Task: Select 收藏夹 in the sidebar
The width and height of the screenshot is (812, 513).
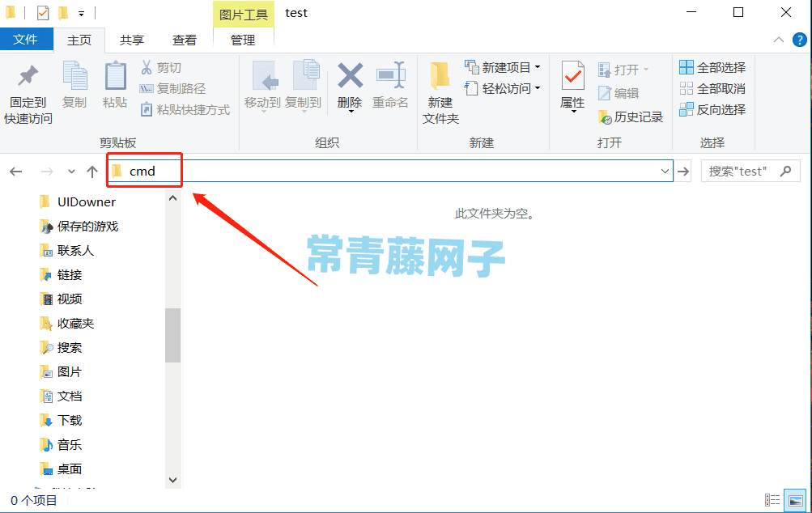Action: (x=67, y=324)
